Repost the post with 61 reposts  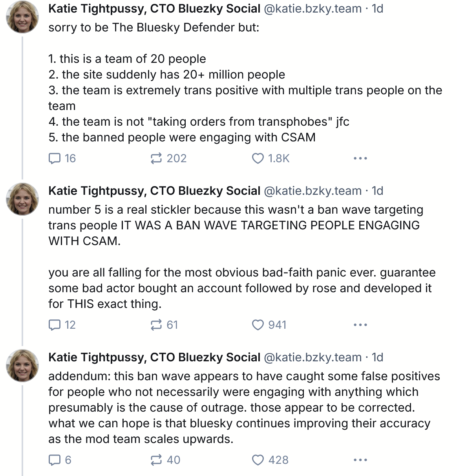[156, 325]
